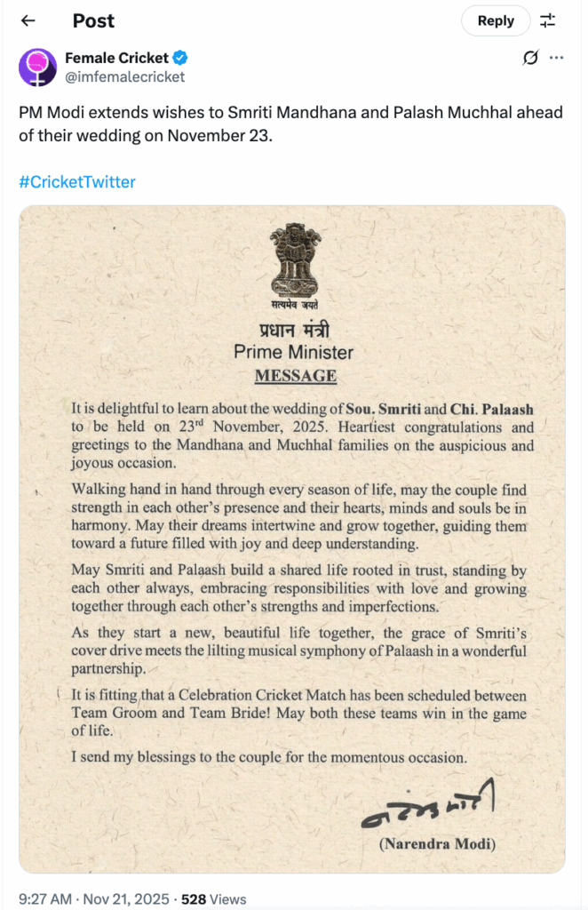Click the Female Cricket display name
The image size is (588, 910).
[x=116, y=59]
